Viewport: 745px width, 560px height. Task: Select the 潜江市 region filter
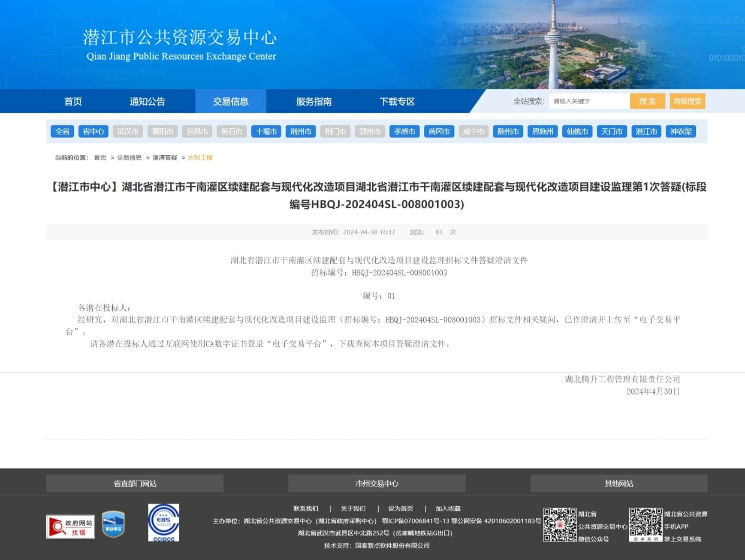(646, 131)
